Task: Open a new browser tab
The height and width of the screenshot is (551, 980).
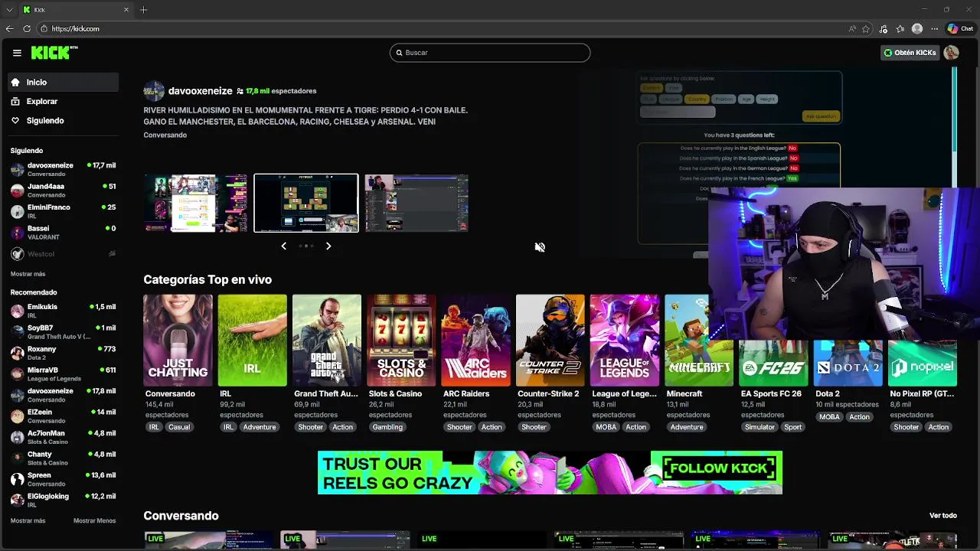Action: [x=143, y=10]
